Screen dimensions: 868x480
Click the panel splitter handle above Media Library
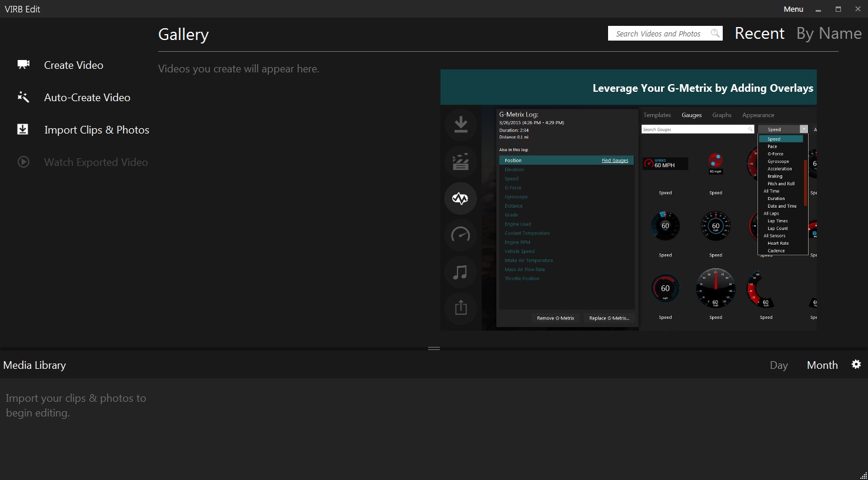pyautogui.click(x=434, y=348)
